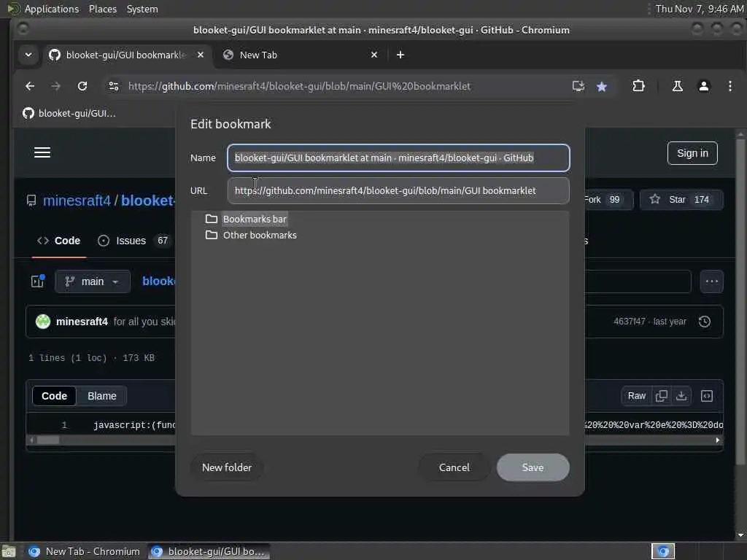Image resolution: width=747 pixels, height=560 pixels.
Task: Open the symbols panel icon
Action: pos(706,396)
